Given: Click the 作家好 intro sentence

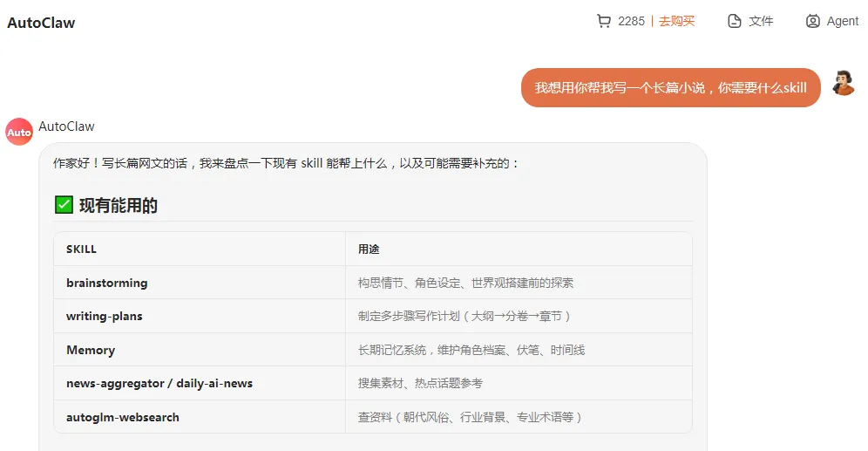Looking at the screenshot, I should pos(286,163).
